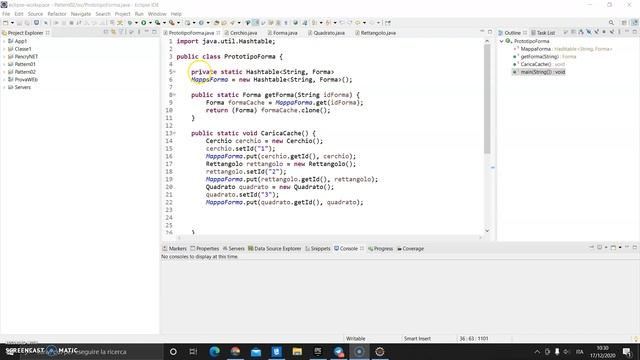This screenshot has width=640, height=360.
Task: Open the File menu
Action: click(x=6, y=14)
